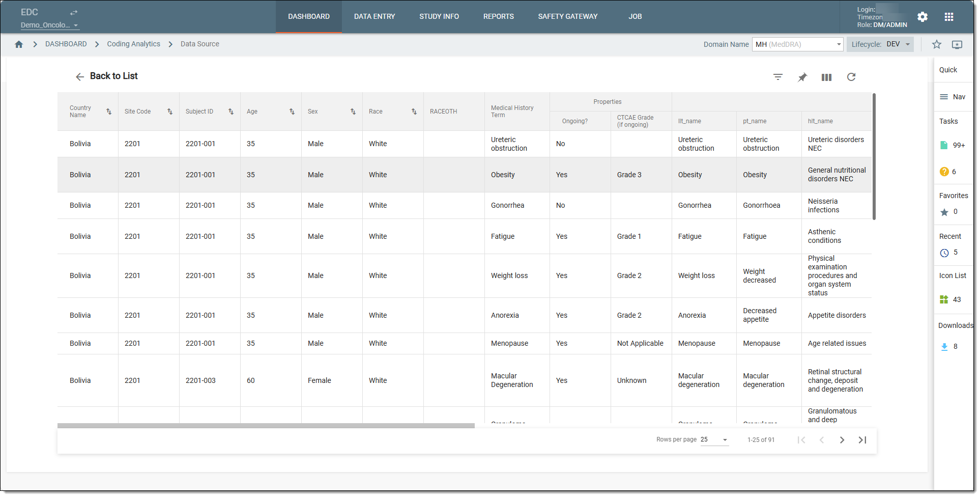Mark page as favorite with star icon
The height and width of the screenshot is (497, 980).
click(x=936, y=44)
